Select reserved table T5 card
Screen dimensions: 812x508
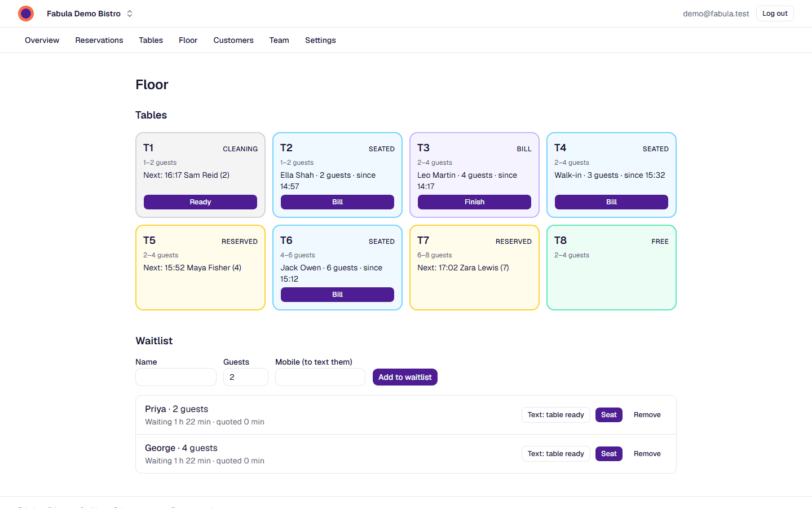[x=200, y=268]
